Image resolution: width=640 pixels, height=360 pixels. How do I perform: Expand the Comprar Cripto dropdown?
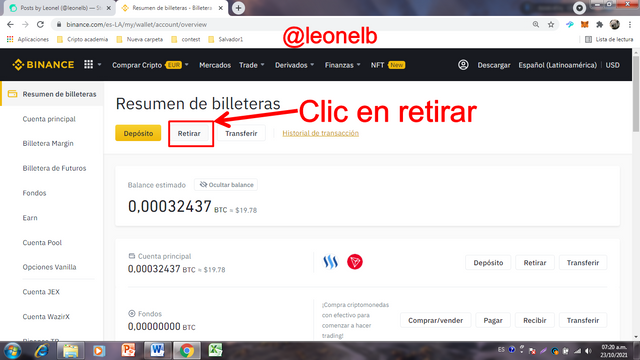187,65
